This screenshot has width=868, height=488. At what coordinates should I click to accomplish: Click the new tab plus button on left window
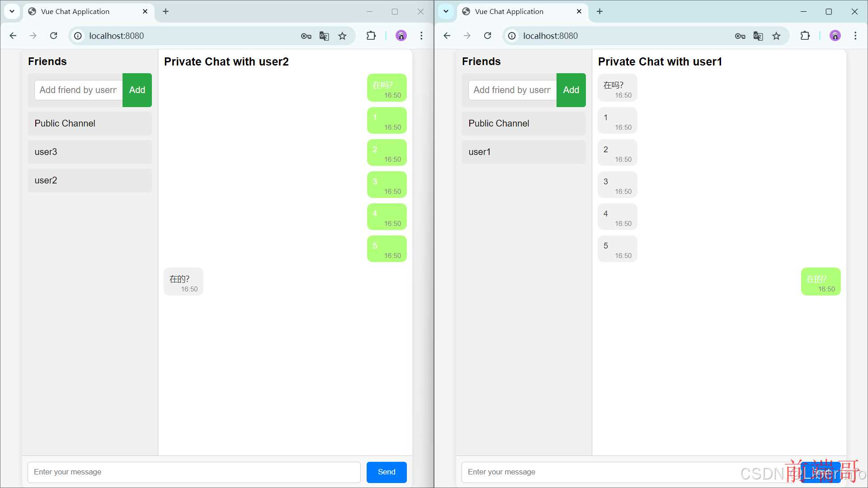[166, 11]
